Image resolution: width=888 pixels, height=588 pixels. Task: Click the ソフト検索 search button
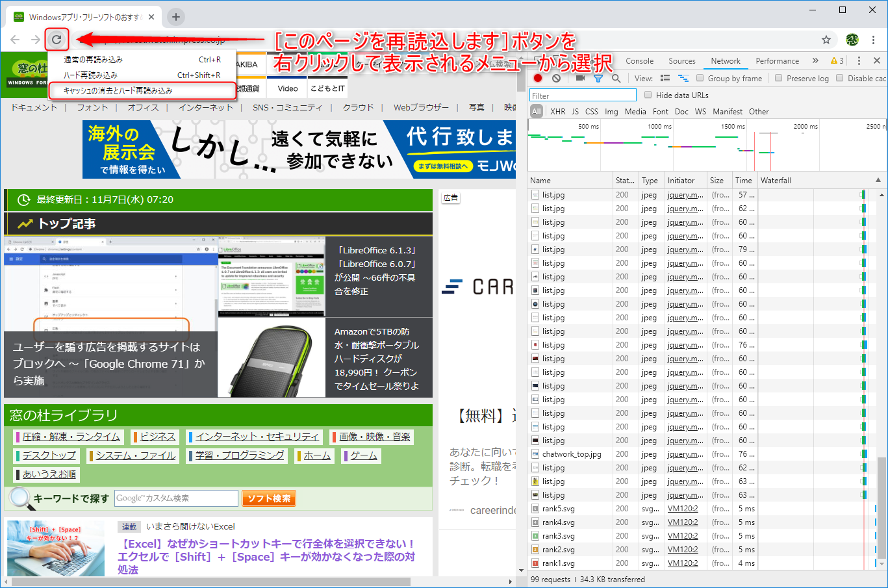(269, 498)
